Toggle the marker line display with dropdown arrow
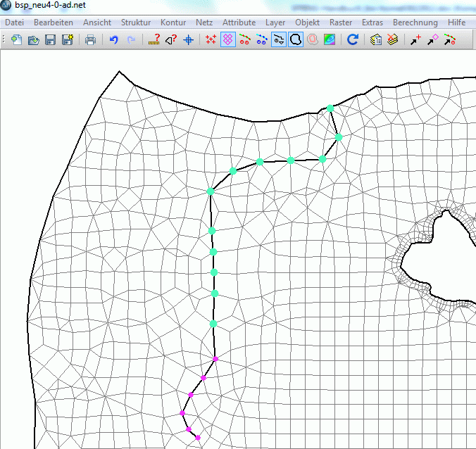476x449 pixels. [x=279, y=39]
